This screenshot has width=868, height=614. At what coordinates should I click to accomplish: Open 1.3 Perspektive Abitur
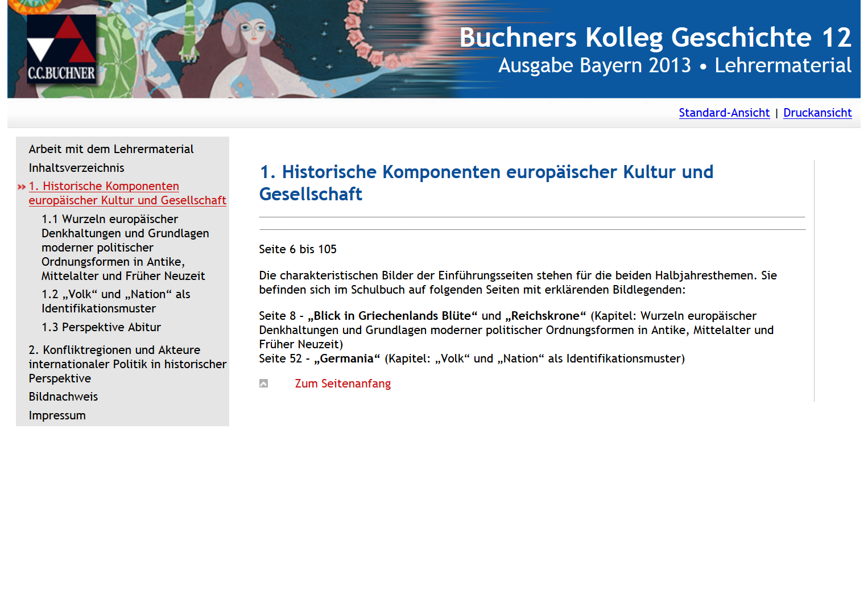(101, 327)
